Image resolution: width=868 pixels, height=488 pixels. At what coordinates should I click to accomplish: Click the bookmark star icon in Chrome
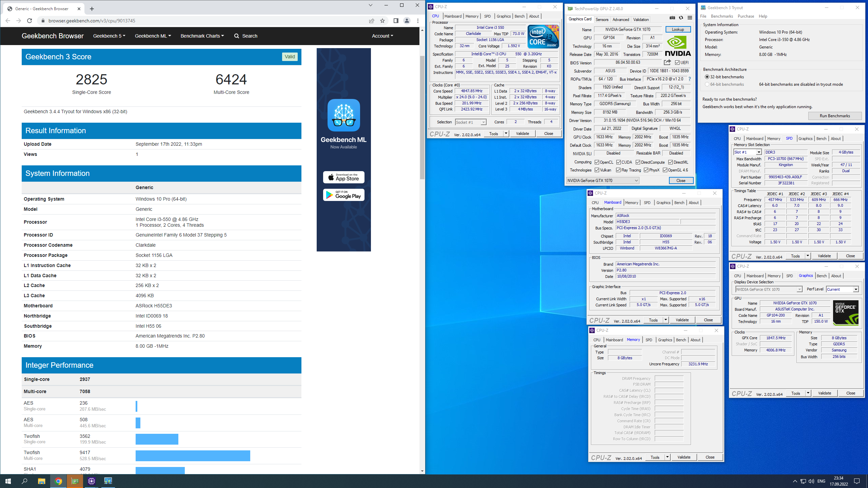[x=382, y=21]
